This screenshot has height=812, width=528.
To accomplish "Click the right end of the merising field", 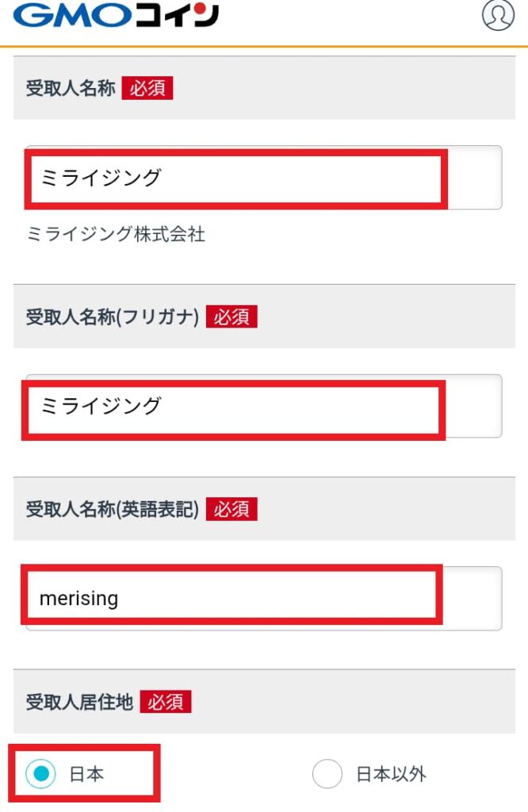I will [473, 599].
